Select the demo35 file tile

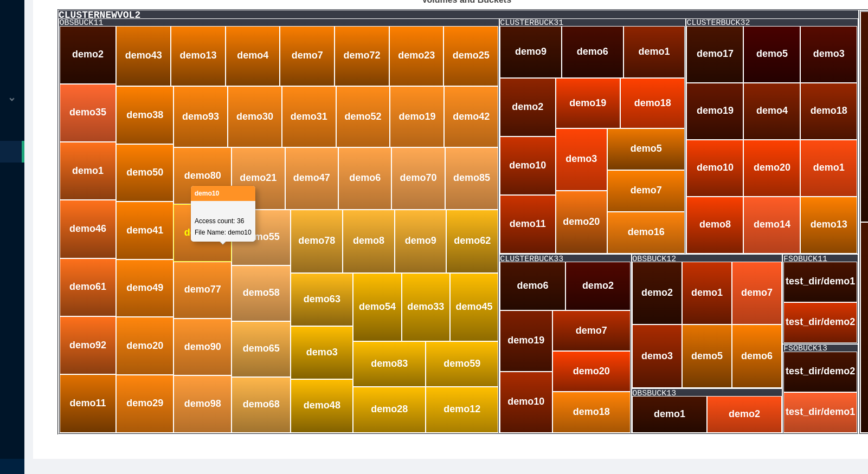(88, 113)
